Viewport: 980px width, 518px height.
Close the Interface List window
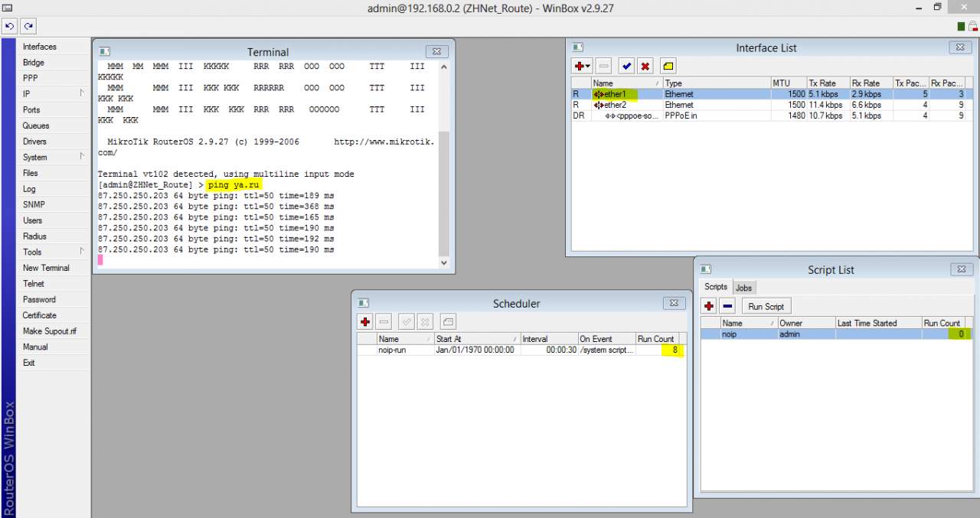pos(961,47)
